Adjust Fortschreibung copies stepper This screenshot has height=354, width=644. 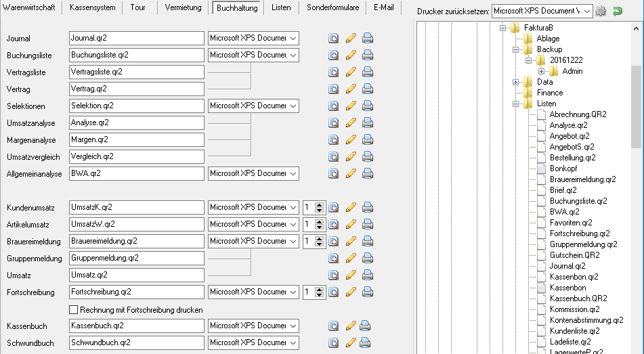319,292
